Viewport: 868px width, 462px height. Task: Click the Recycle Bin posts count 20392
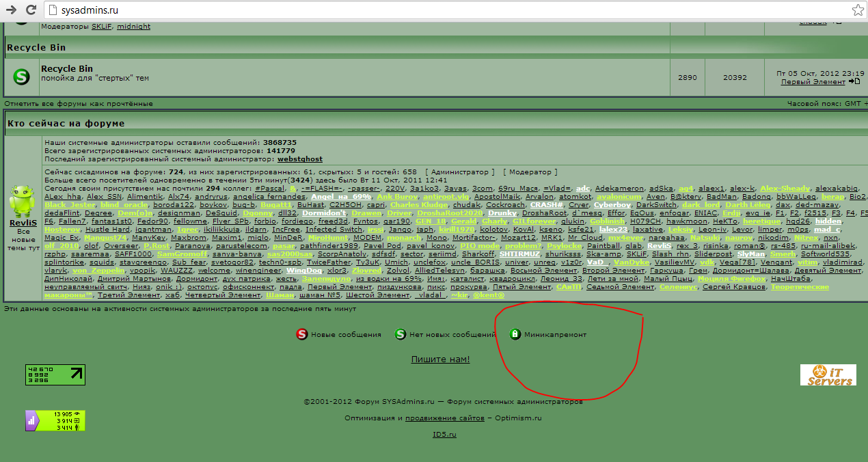click(x=735, y=78)
